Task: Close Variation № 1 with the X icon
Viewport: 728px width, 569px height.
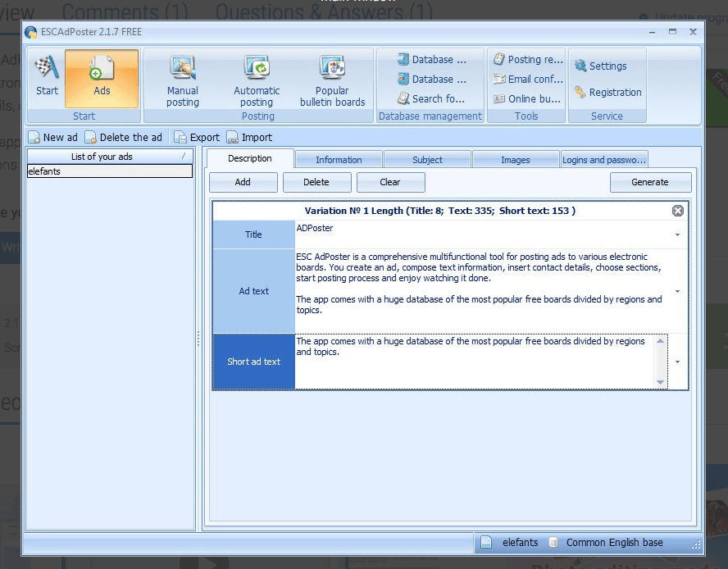Action: click(x=677, y=211)
